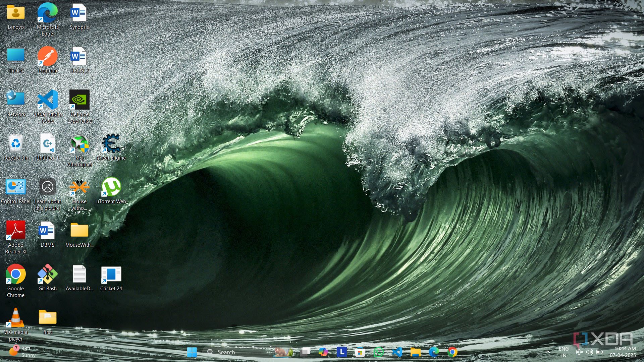Viewport: 644px width, 362px height.
Task: Click the Git Bash desktop icon
Action: (x=48, y=275)
